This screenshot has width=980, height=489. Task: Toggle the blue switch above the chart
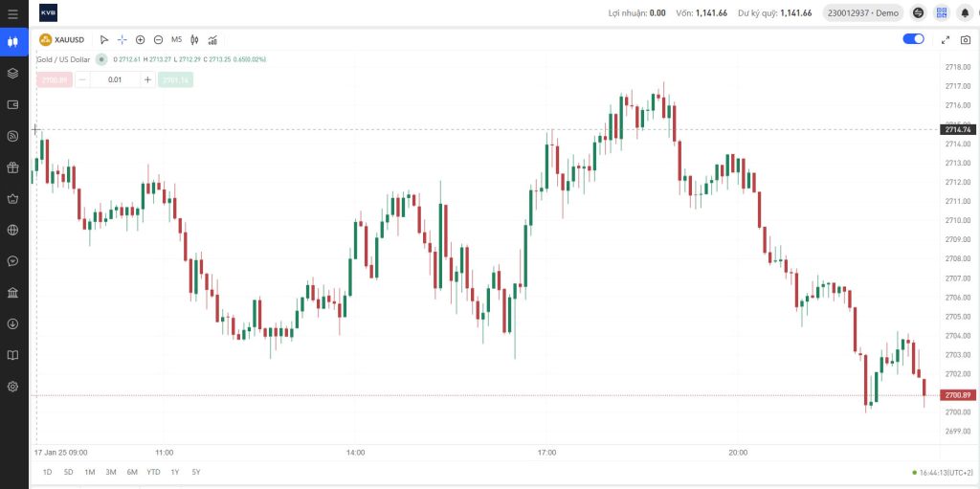[913, 39]
